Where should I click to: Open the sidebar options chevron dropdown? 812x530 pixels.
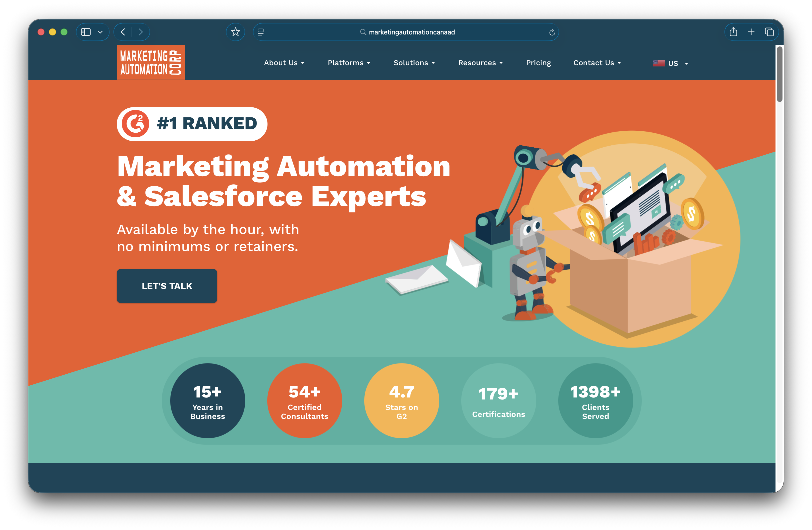(x=100, y=32)
